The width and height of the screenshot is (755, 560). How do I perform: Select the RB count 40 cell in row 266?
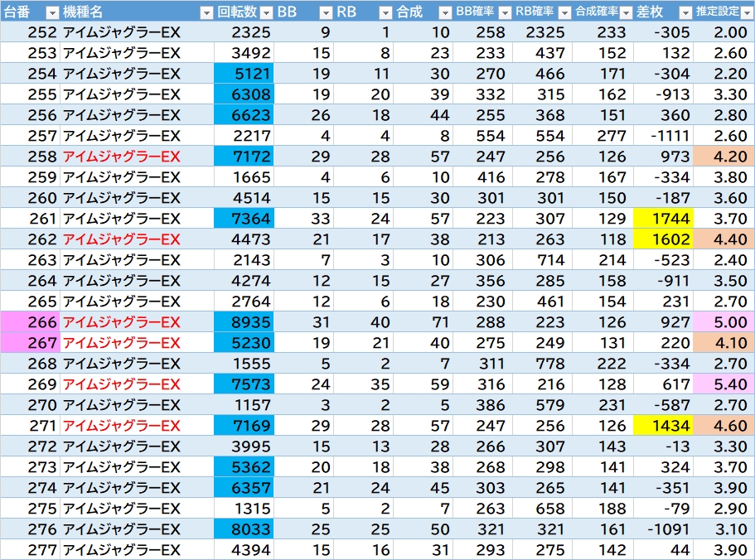click(364, 322)
